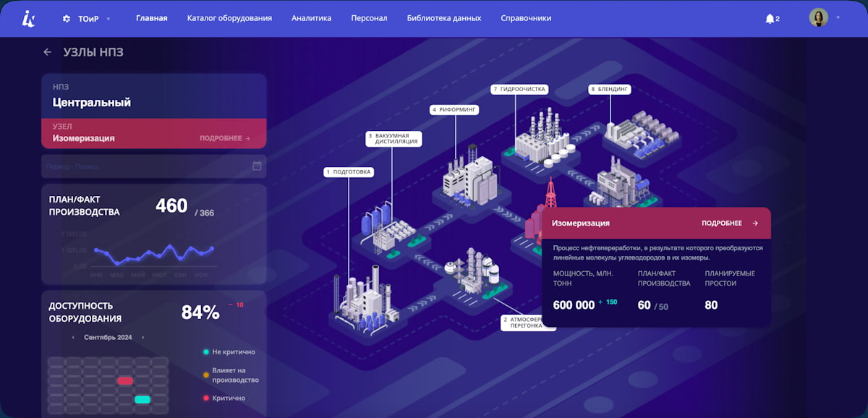
Task: Click the 84% availability value
Action: 200,312
